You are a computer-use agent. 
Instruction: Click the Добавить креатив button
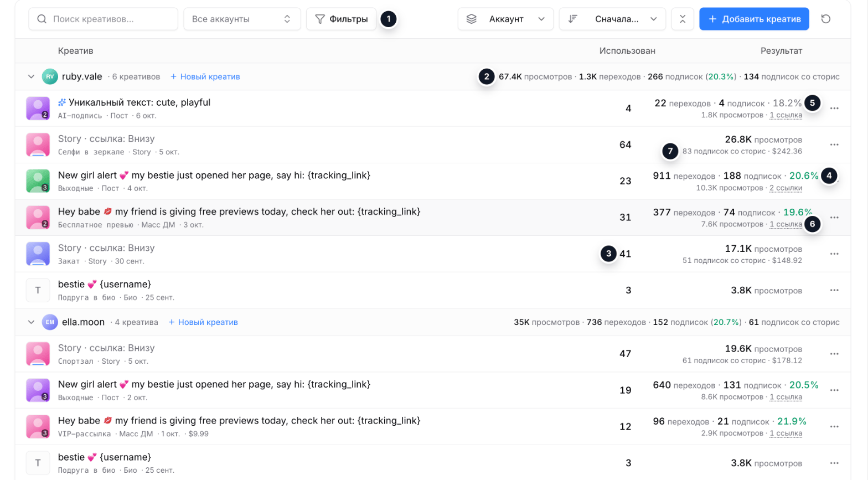(754, 19)
